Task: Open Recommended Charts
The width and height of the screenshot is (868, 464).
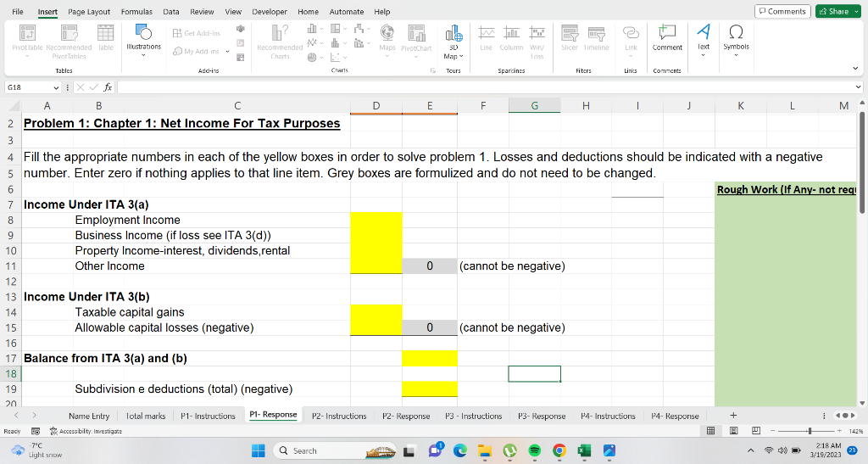Action: pos(280,41)
